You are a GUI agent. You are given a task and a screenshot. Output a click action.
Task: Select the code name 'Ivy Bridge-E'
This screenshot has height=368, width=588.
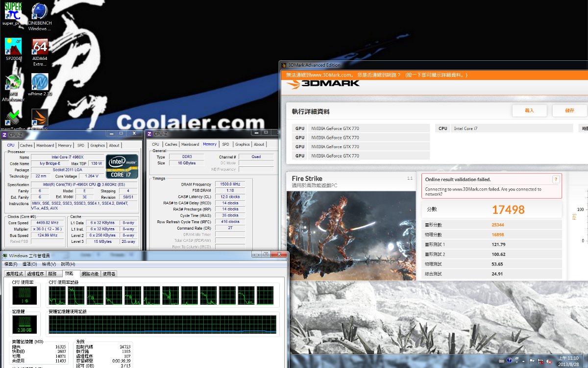[49, 163]
